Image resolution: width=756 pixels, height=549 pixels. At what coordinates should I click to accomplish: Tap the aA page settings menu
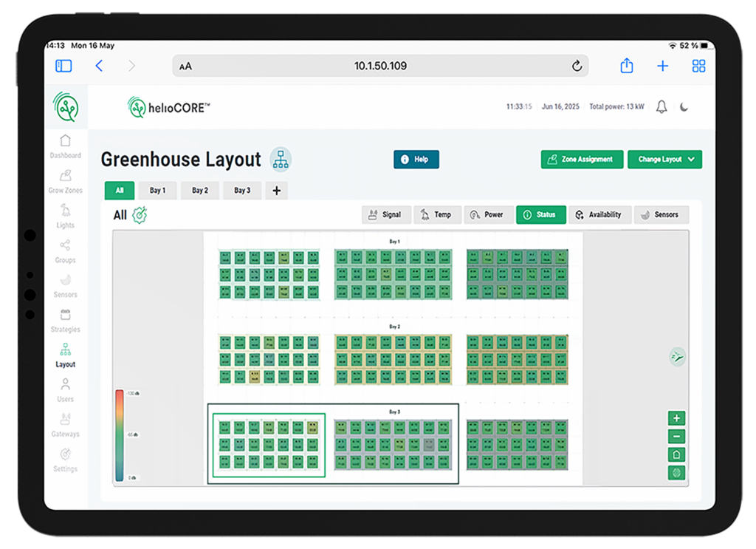click(185, 67)
